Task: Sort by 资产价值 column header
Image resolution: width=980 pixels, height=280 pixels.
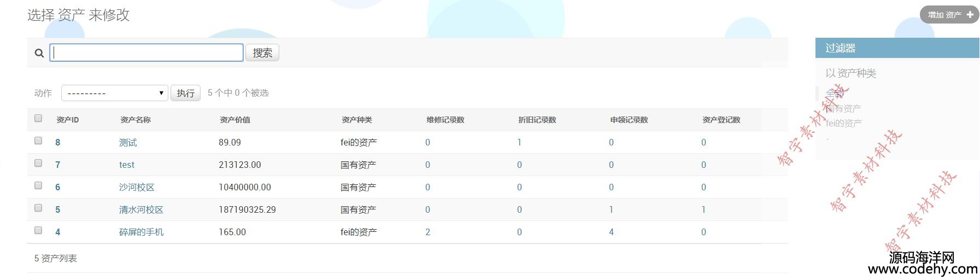Action: point(235,120)
